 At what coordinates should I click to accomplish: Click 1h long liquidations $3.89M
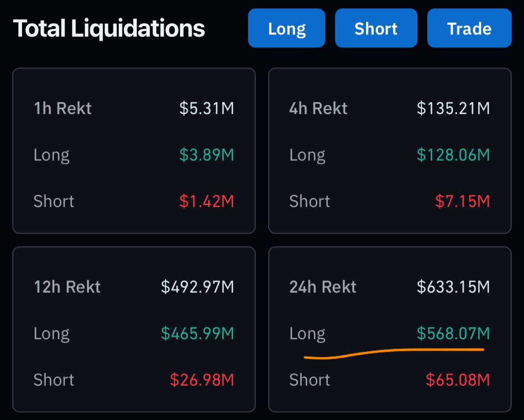206,155
